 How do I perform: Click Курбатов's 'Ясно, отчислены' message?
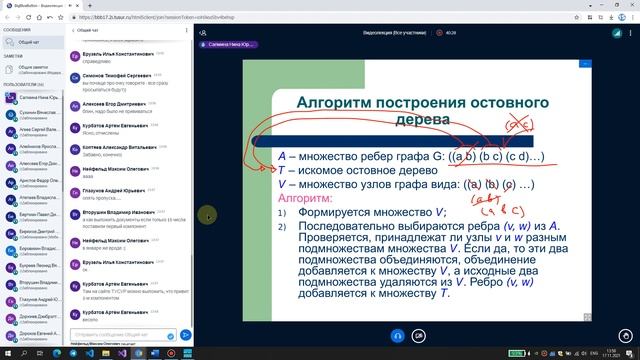pos(100,133)
